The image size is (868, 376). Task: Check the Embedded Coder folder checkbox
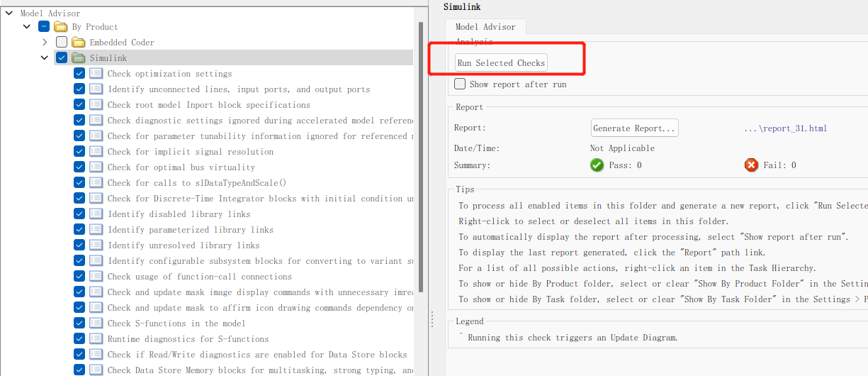[62, 43]
